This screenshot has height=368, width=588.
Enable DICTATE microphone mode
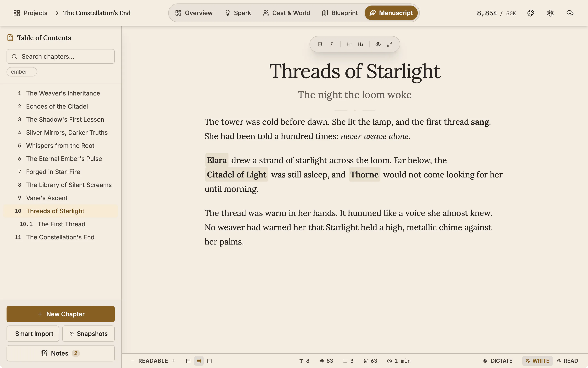click(498, 361)
